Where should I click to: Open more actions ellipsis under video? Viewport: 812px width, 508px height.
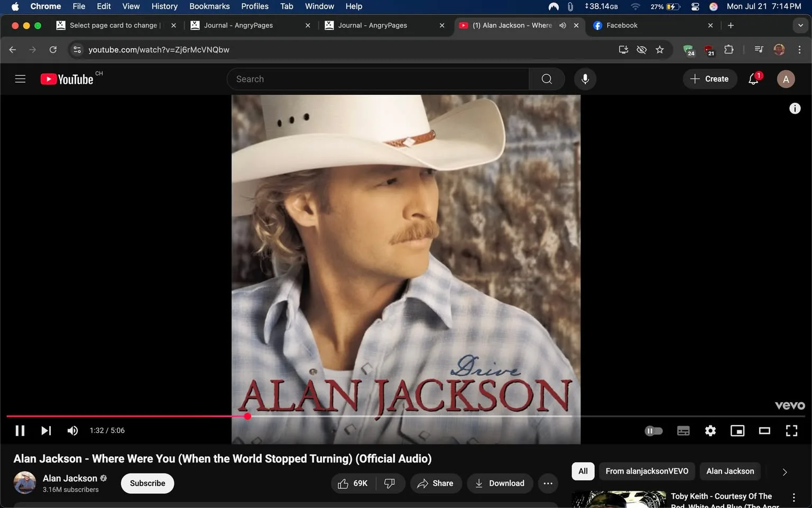[x=548, y=483]
